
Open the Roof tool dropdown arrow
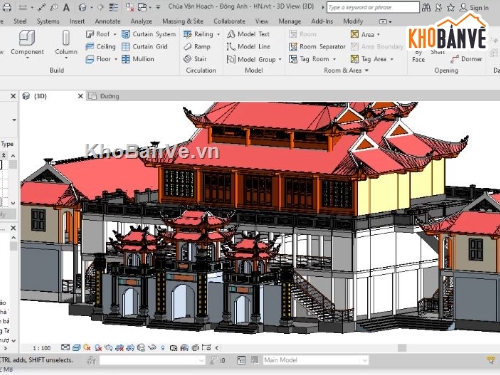pyautogui.click(x=115, y=34)
